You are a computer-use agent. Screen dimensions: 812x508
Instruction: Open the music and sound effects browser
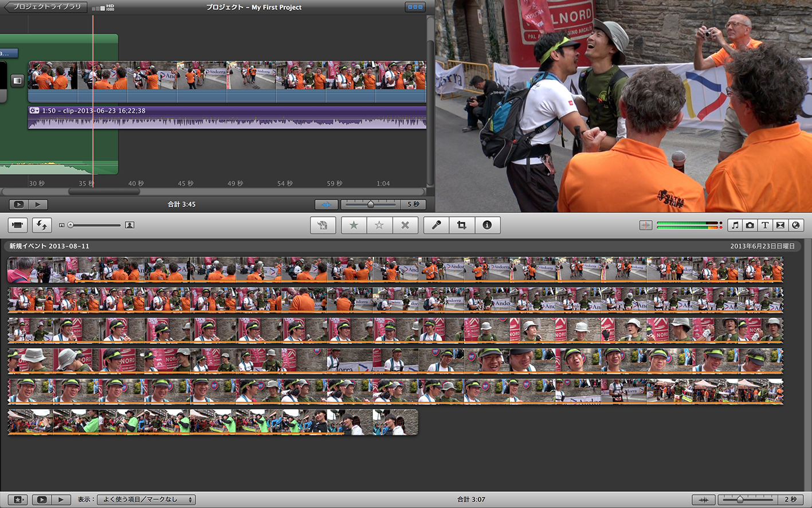[735, 225]
